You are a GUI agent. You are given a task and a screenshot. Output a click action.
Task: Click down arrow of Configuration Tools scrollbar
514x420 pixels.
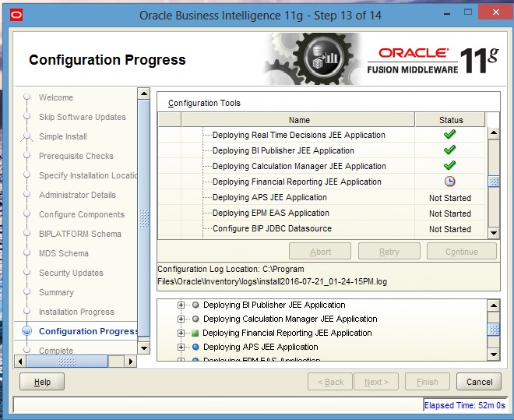click(x=493, y=233)
